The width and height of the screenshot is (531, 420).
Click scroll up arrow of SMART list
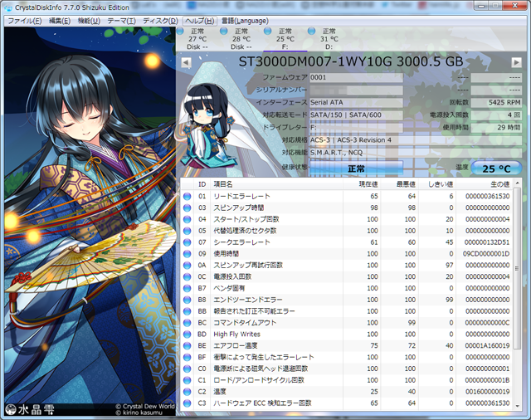pos(517,183)
